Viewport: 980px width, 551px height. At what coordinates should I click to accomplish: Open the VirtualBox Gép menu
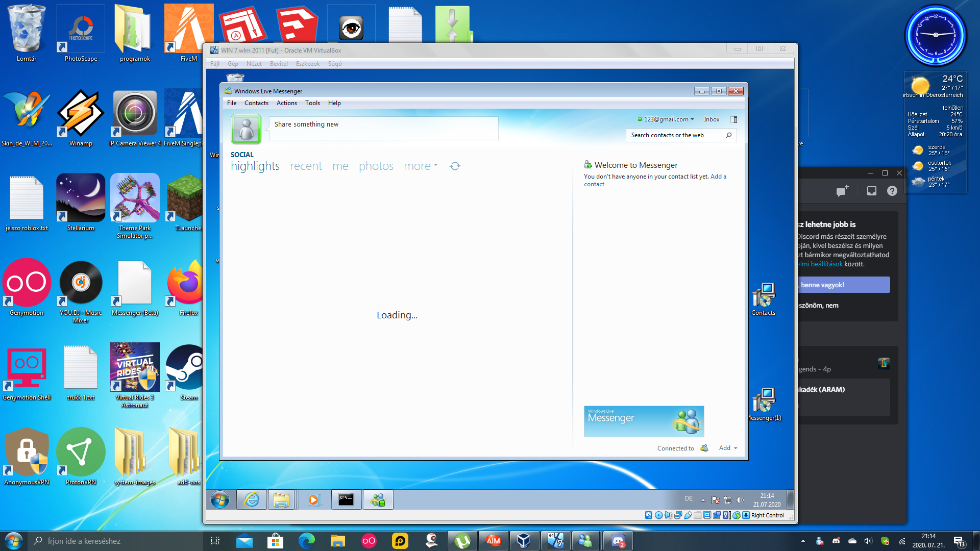click(x=233, y=64)
